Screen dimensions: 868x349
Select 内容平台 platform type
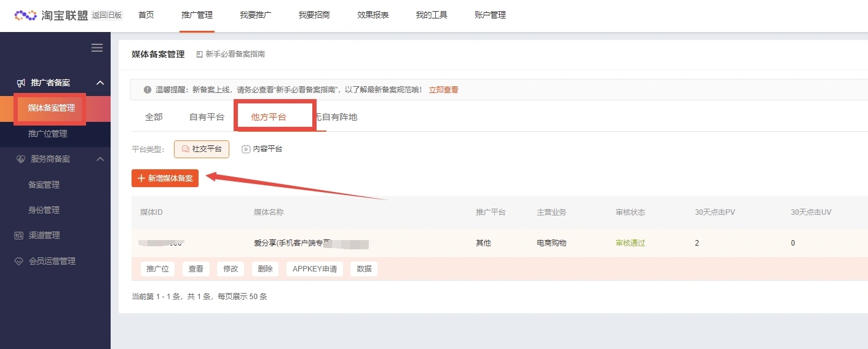[262, 149]
